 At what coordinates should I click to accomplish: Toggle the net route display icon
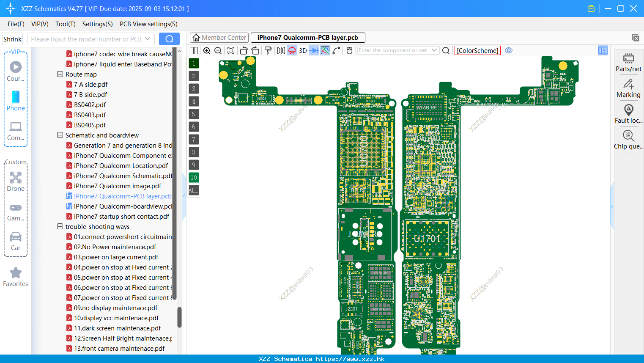(x=325, y=50)
